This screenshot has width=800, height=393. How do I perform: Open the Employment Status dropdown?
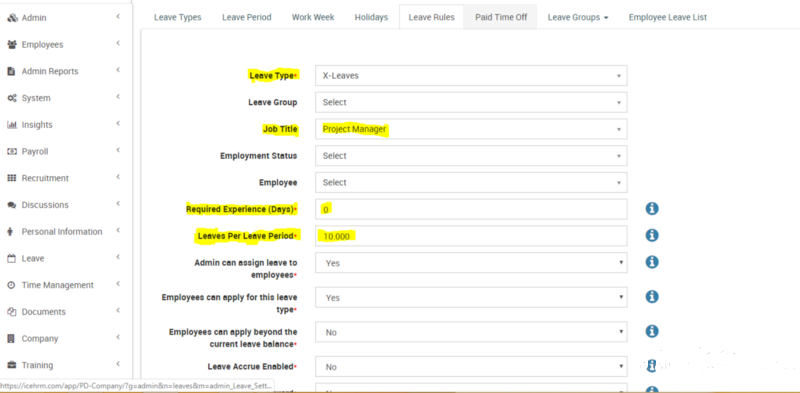tap(471, 156)
